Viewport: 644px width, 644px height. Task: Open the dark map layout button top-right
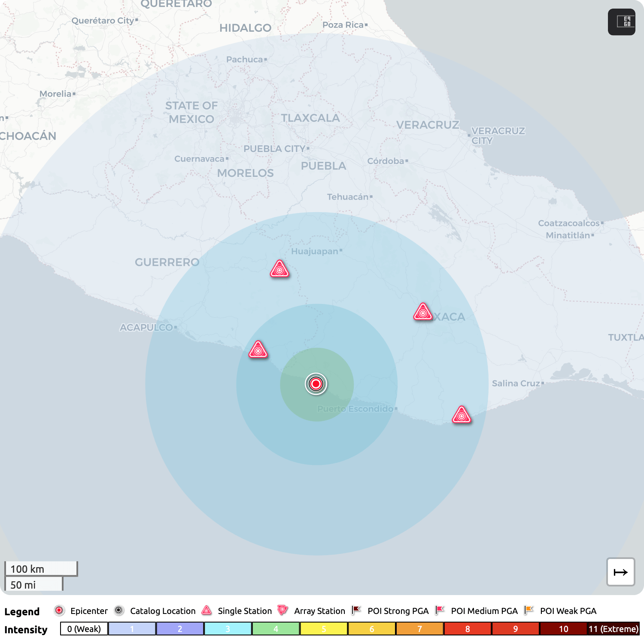pos(621,22)
